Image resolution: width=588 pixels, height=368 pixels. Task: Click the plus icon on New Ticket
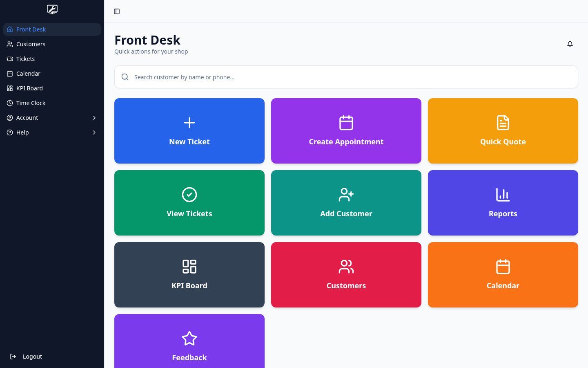tap(189, 123)
